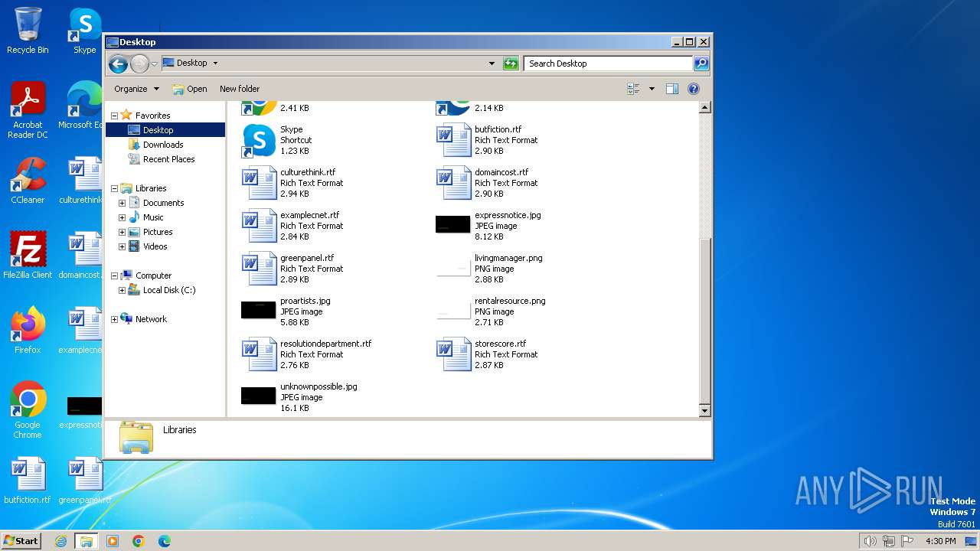Click the 4:30 PM clock
The image size is (980, 551).
coord(940,541)
